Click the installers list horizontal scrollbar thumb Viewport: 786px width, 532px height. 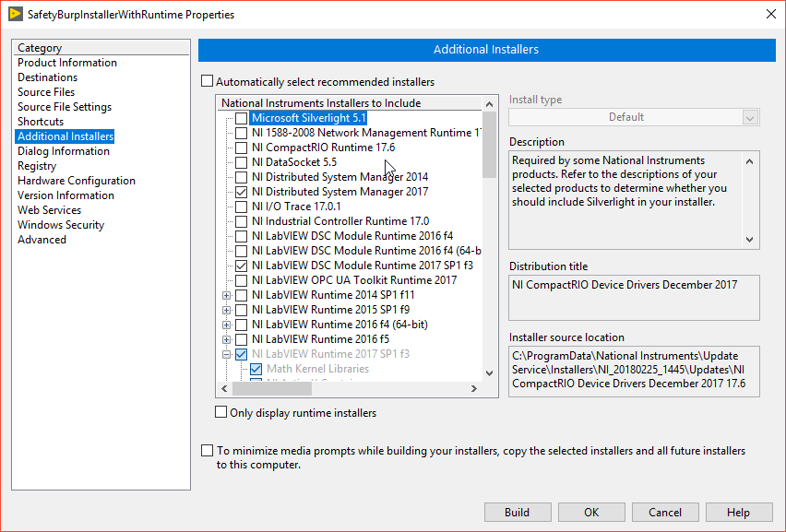point(270,388)
